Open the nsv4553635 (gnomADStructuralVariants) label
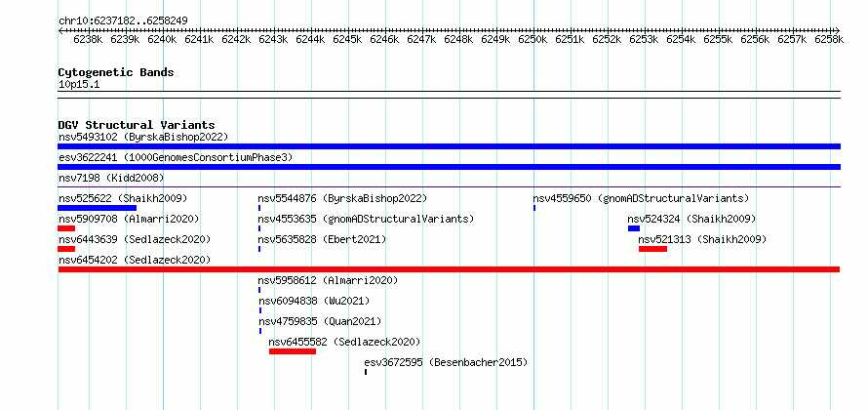 click(366, 219)
